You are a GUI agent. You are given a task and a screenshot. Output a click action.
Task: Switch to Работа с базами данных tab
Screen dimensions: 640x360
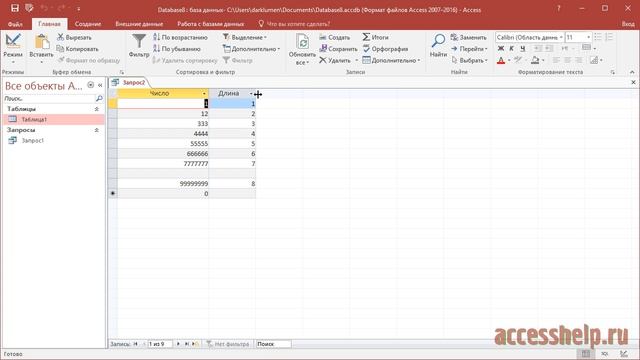pos(211,24)
